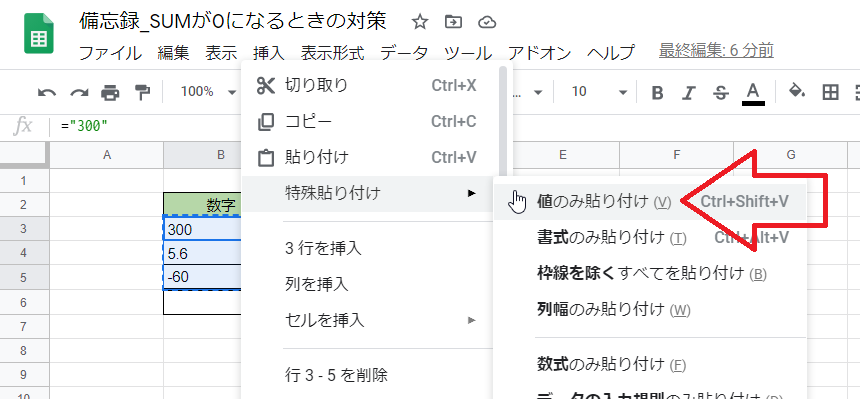The image size is (860, 399).
Task: Activate the paint format tool
Action: pos(142,92)
